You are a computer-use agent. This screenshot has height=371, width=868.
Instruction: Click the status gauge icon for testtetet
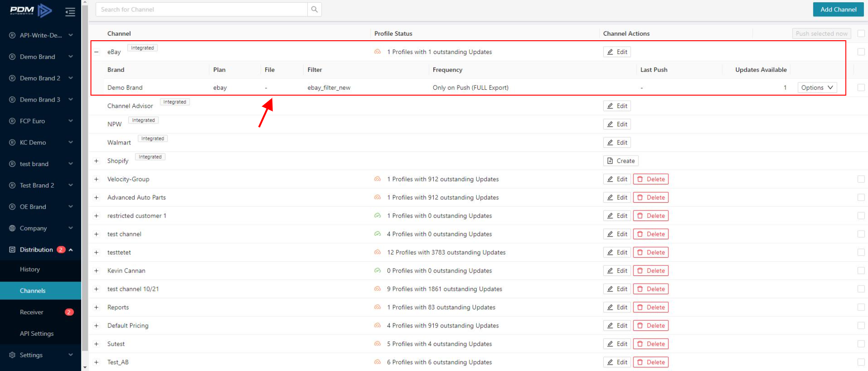[377, 252]
